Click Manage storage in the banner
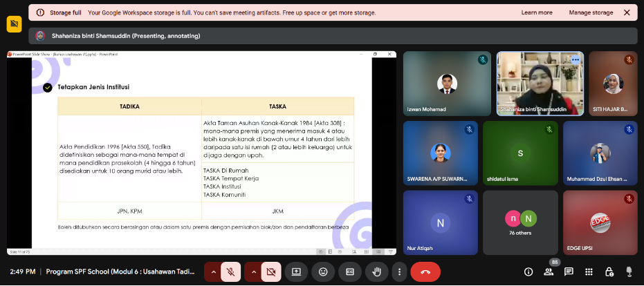 591,12
